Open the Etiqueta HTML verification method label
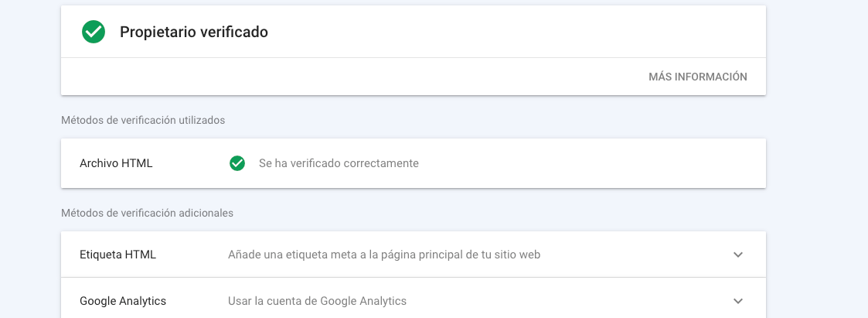The height and width of the screenshot is (318, 868). pos(118,255)
